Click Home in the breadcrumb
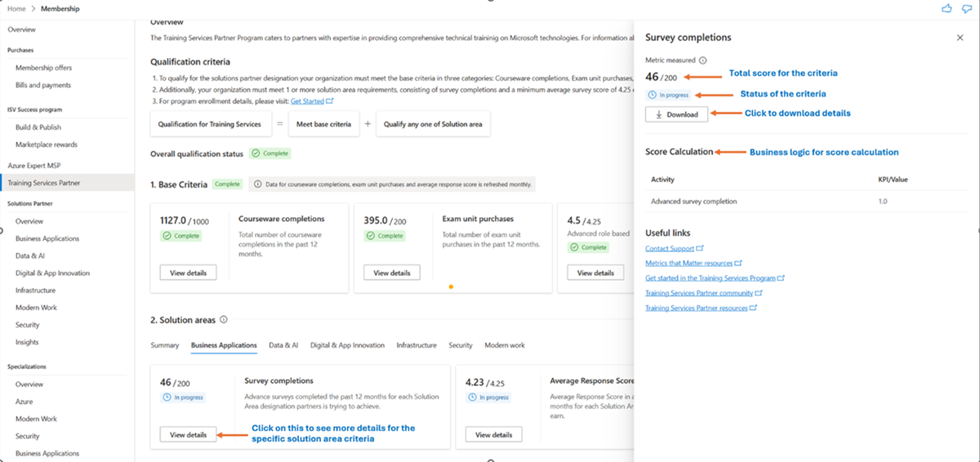Image resolution: width=980 pixels, height=462 pixels. tap(16, 8)
